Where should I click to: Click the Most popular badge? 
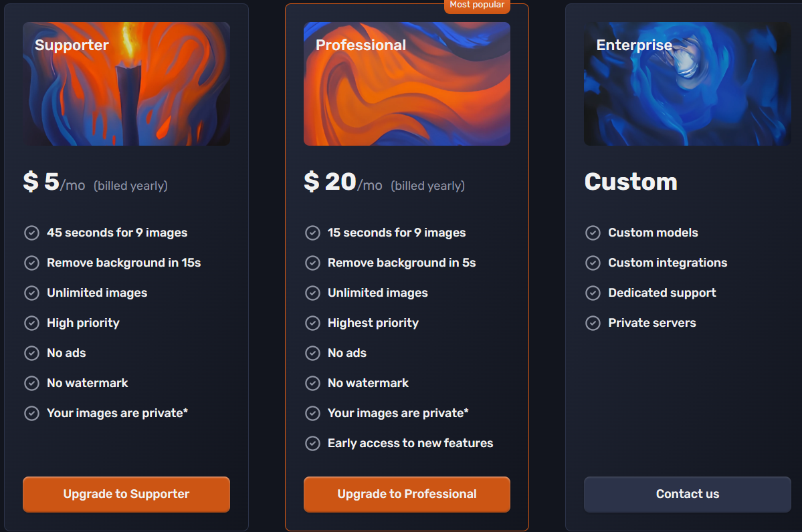pos(477,5)
